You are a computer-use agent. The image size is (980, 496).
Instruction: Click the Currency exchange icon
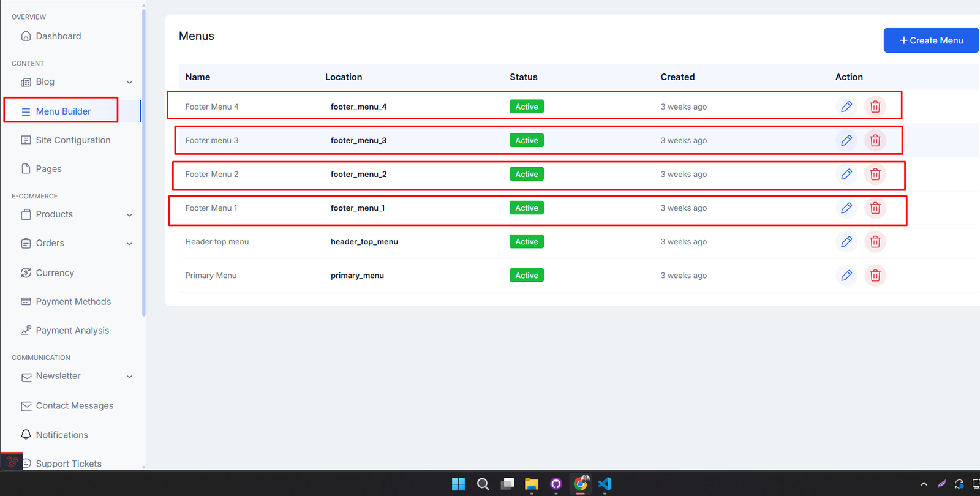[26, 273]
